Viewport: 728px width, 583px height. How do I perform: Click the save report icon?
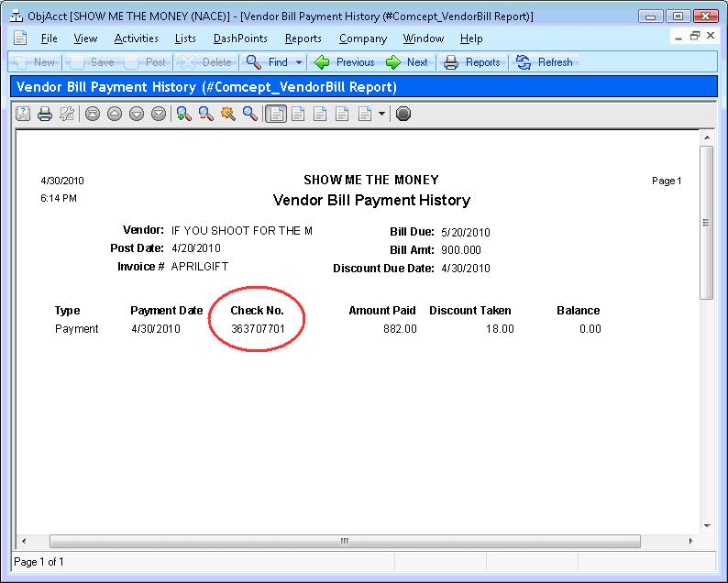click(x=22, y=114)
